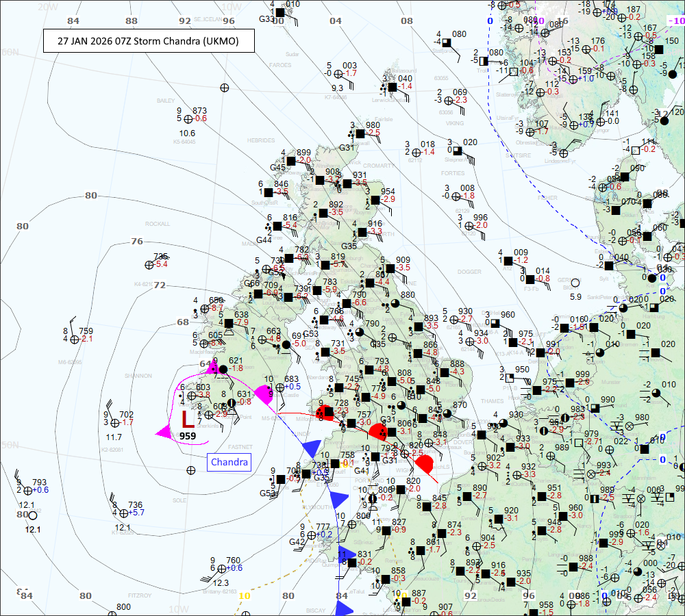Screen dimensions: 685x616
Task: Click the FASTNET sea area label
Action: [240, 446]
